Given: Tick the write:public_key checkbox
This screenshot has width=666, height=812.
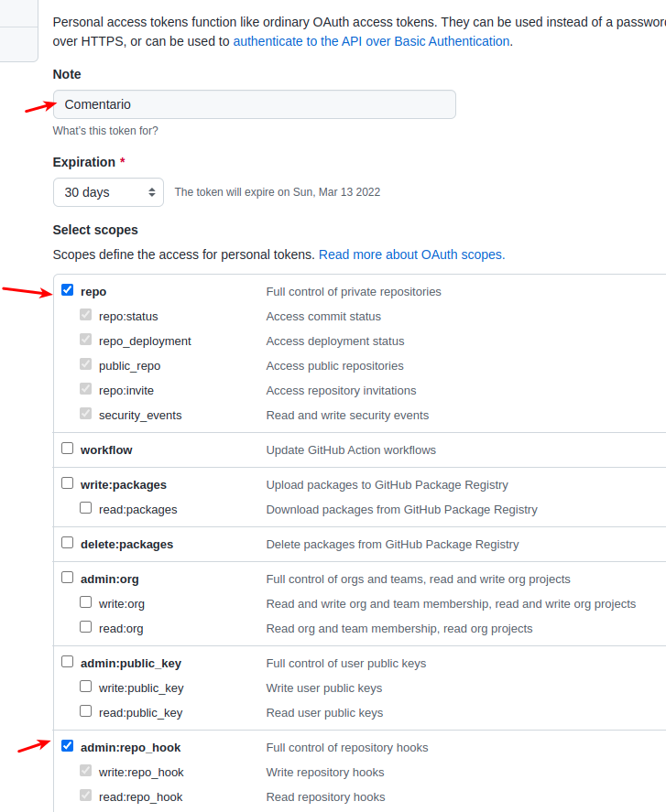Looking at the screenshot, I should (x=85, y=687).
